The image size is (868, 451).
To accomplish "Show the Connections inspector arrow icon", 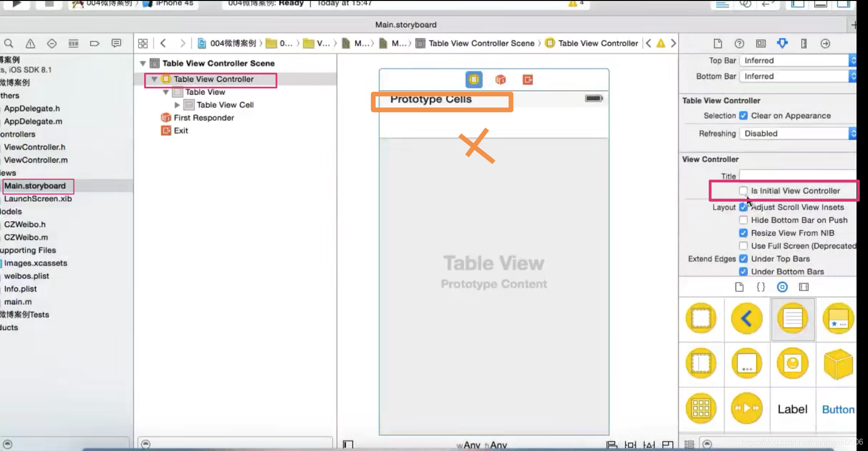I will click(825, 43).
